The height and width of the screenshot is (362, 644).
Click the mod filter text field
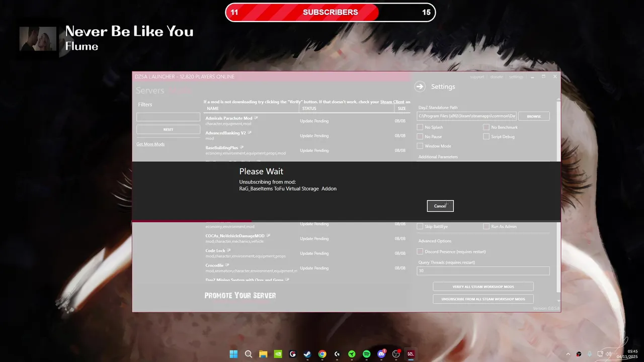(x=168, y=117)
